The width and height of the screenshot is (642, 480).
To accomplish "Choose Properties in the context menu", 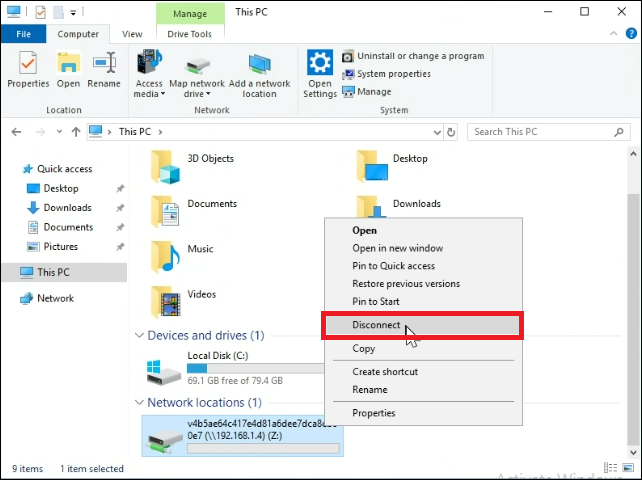I will point(423,413).
